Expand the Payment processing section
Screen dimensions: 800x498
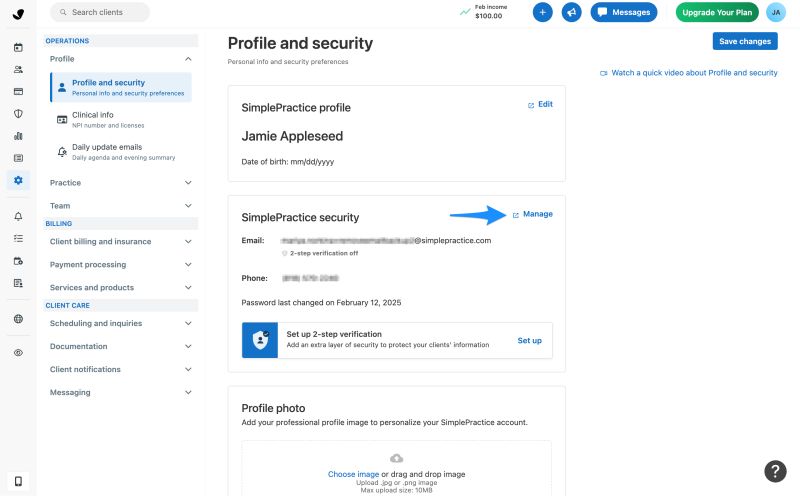(120, 264)
